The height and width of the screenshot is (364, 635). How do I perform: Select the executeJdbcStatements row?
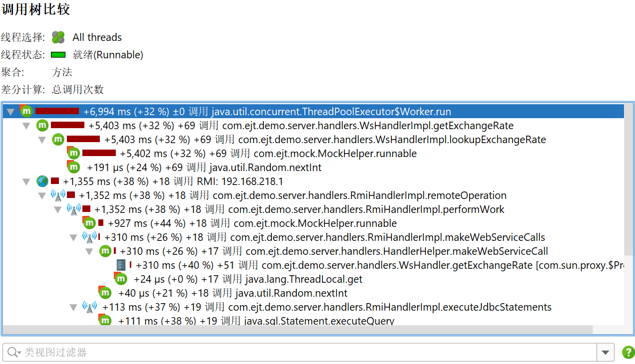click(327, 307)
